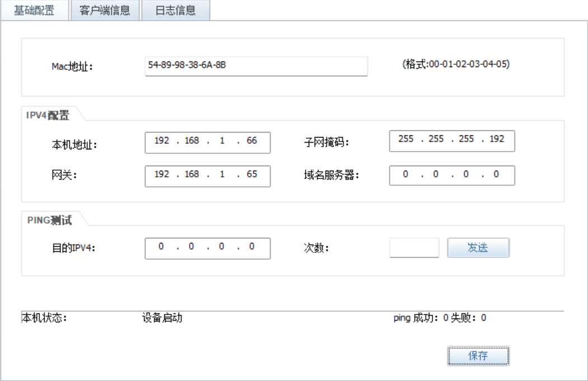This screenshot has width=588, height=381.
Task: Click the 网关 address field
Action: pos(207,176)
